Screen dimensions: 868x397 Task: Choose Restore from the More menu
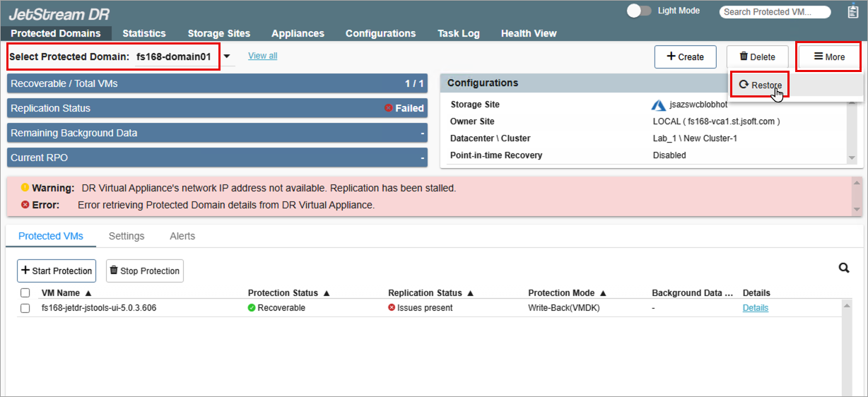tap(760, 85)
